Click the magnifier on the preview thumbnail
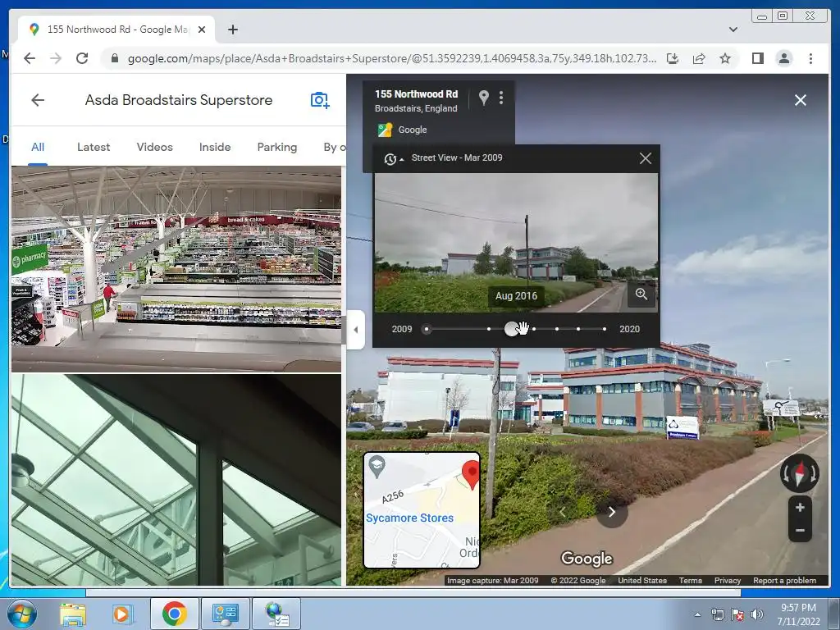 641,294
